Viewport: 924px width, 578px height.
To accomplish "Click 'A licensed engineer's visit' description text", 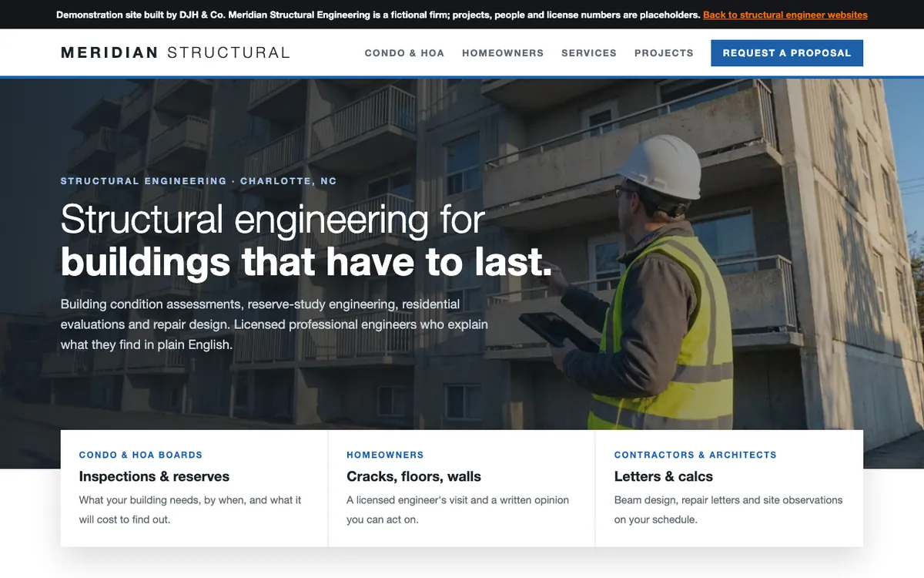I will 457,509.
